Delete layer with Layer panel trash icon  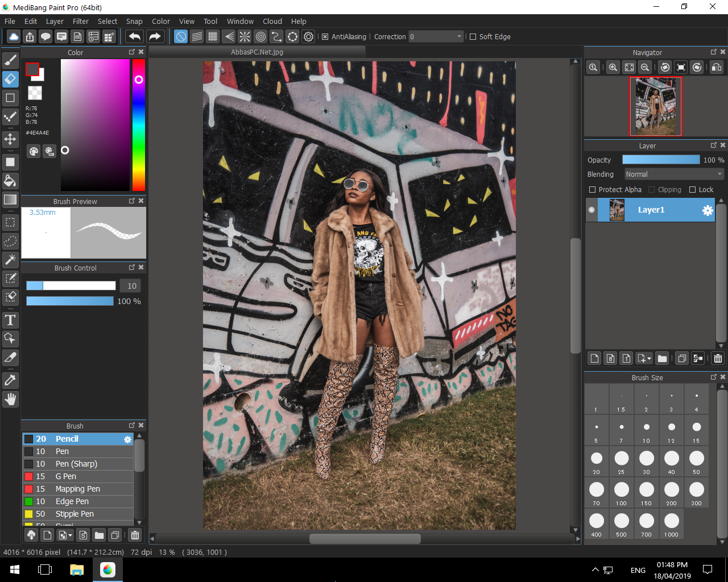(x=718, y=358)
